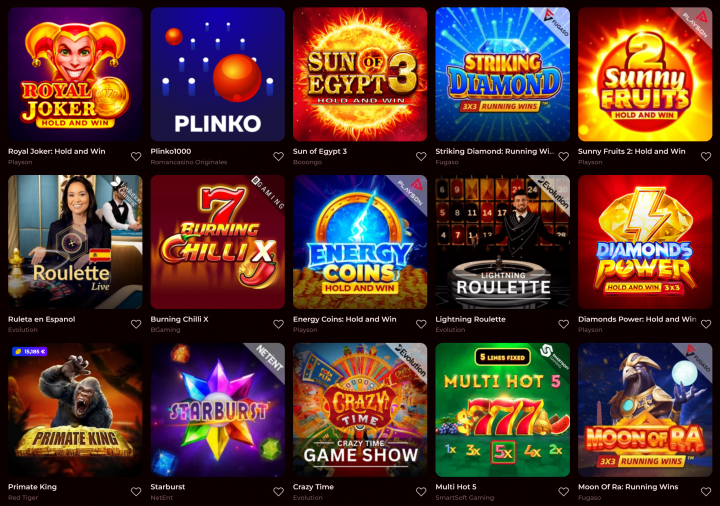Click the Primate King jackpot amount badge

pos(29,352)
